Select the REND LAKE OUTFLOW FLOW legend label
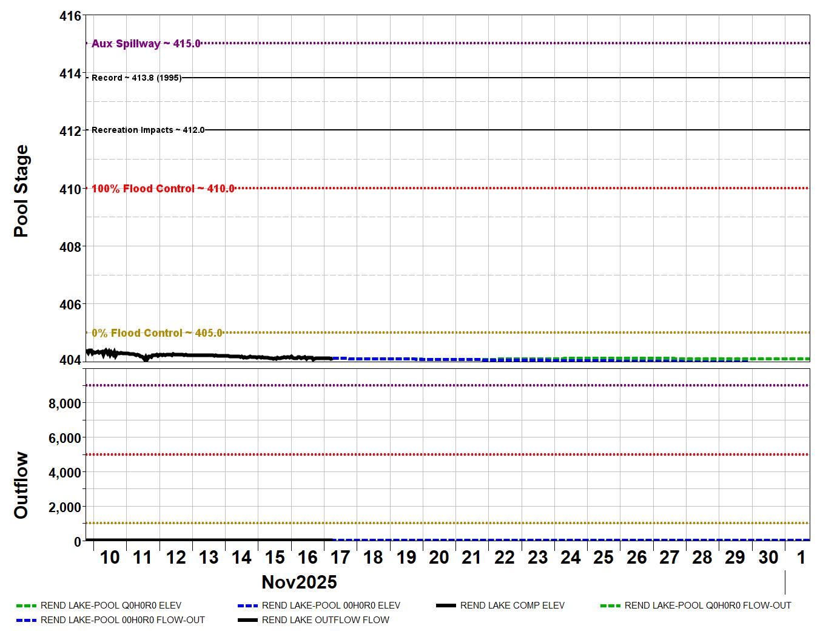The image size is (840, 631). click(325, 620)
